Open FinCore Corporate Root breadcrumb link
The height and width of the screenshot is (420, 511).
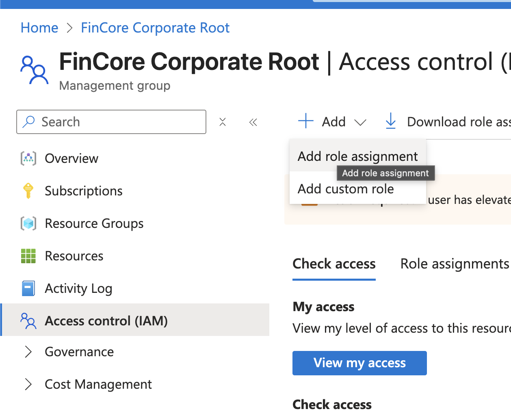click(155, 28)
